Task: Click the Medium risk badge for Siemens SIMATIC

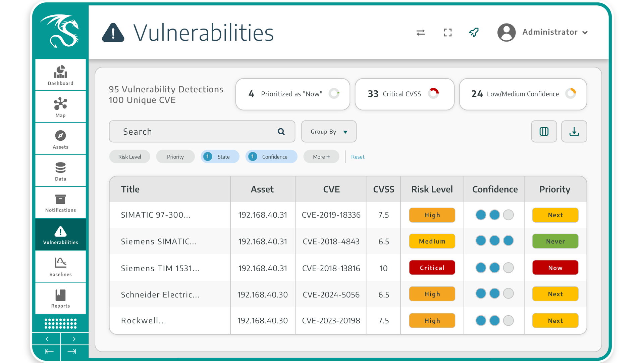Action: tap(432, 241)
